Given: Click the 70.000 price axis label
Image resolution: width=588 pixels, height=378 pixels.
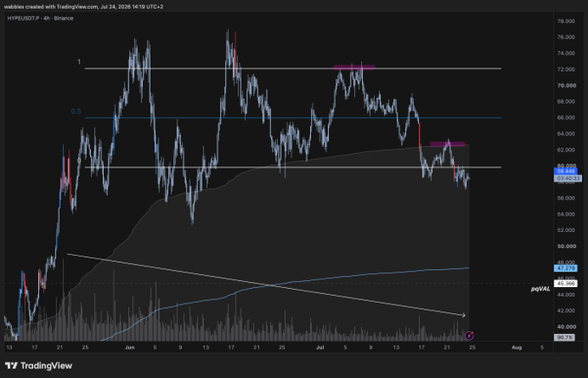Looking at the screenshot, I should click(565, 86).
